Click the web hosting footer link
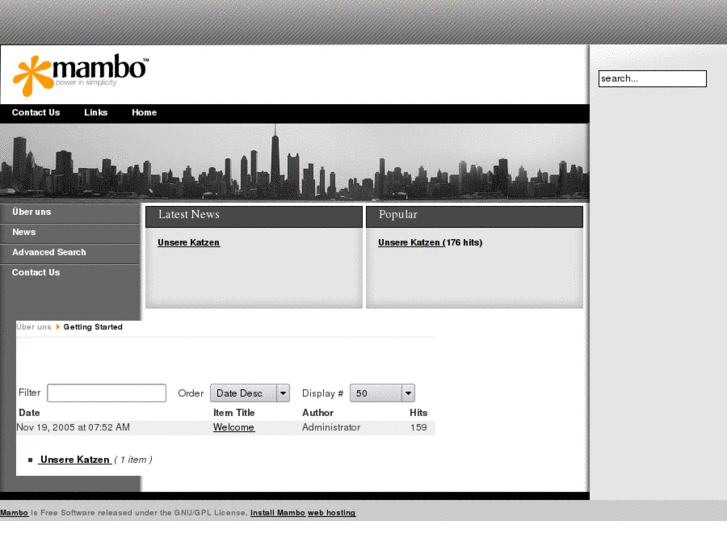The height and width of the screenshot is (545, 727). pyautogui.click(x=332, y=513)
